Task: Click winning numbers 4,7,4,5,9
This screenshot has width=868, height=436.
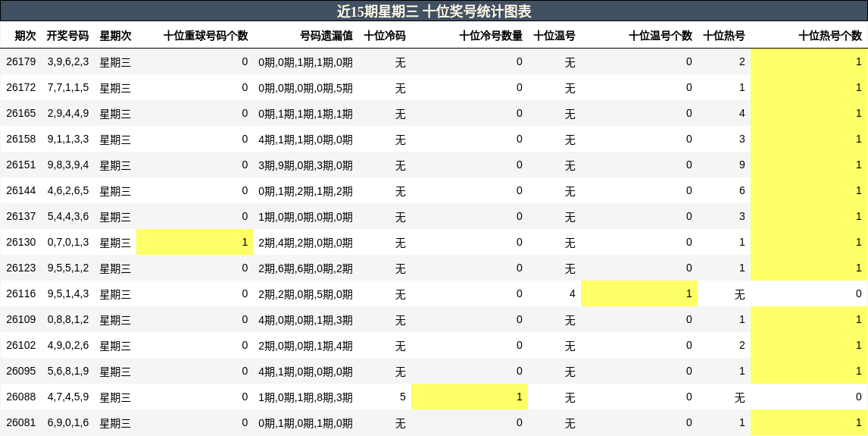Action: (x=68, y=397)
